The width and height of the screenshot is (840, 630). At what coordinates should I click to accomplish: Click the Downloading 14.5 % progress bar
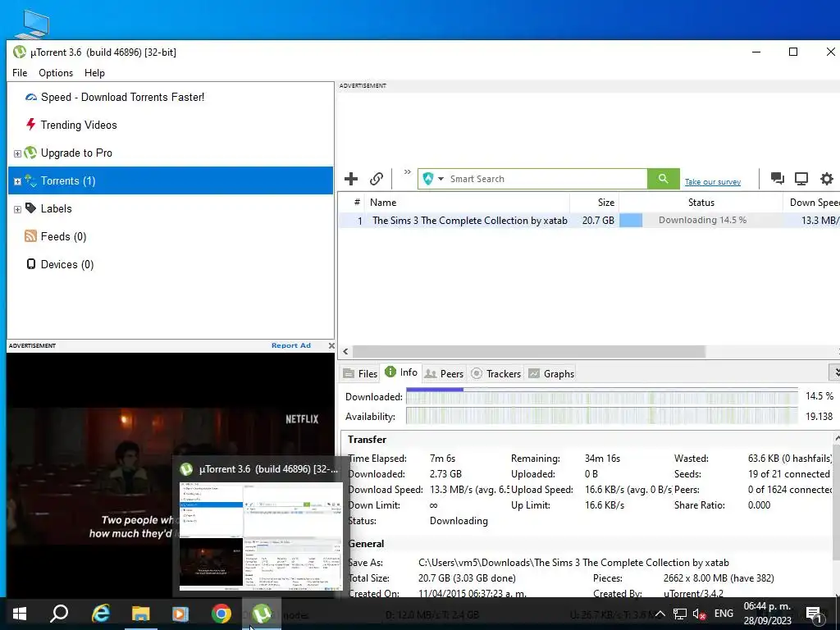tap(701, 220)
